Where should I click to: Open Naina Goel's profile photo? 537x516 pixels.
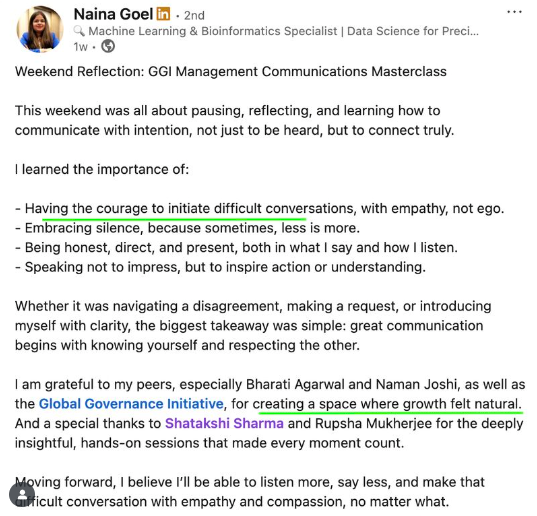tap(40, 29)
